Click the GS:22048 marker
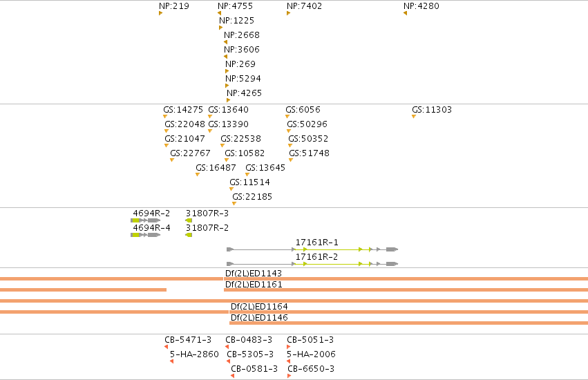This screenshot has width=588, height=380. (x=167, y=131)
